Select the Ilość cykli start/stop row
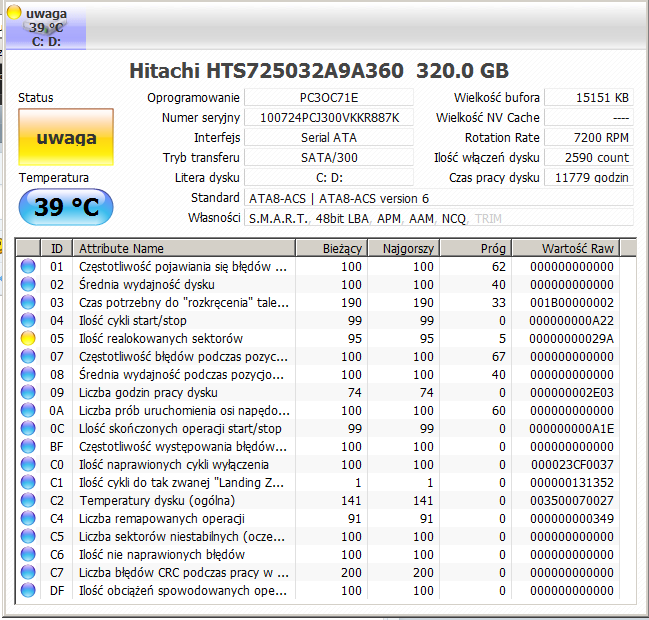 [318, 321]
